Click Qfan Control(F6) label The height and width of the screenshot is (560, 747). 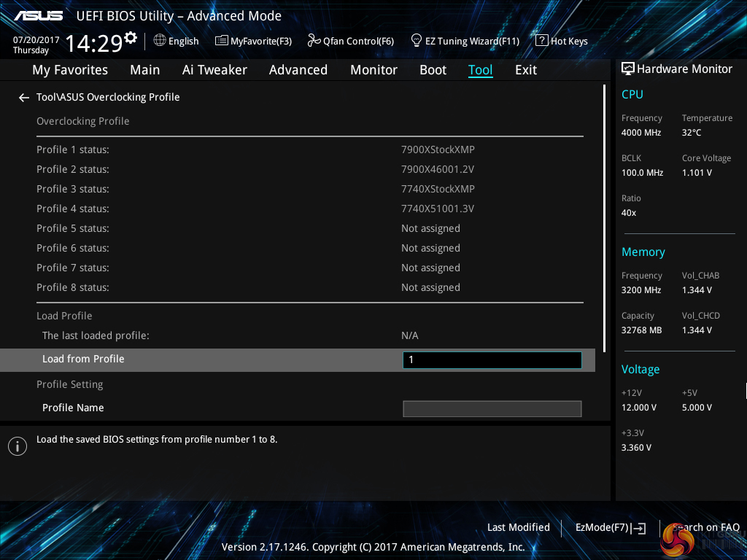[x=358, y=42]
